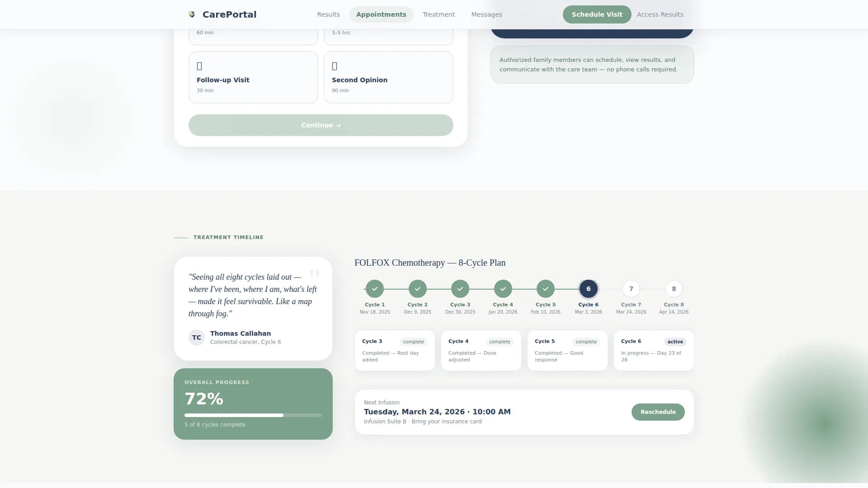868x488 pixels.
Task: Open the Cycle 4 Dose adjusted card
Action: 481,351
